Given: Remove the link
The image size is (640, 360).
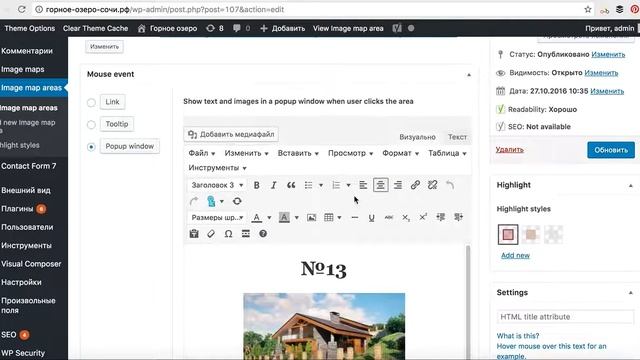Looking at the screenshot, I should [x=432, y=185].
